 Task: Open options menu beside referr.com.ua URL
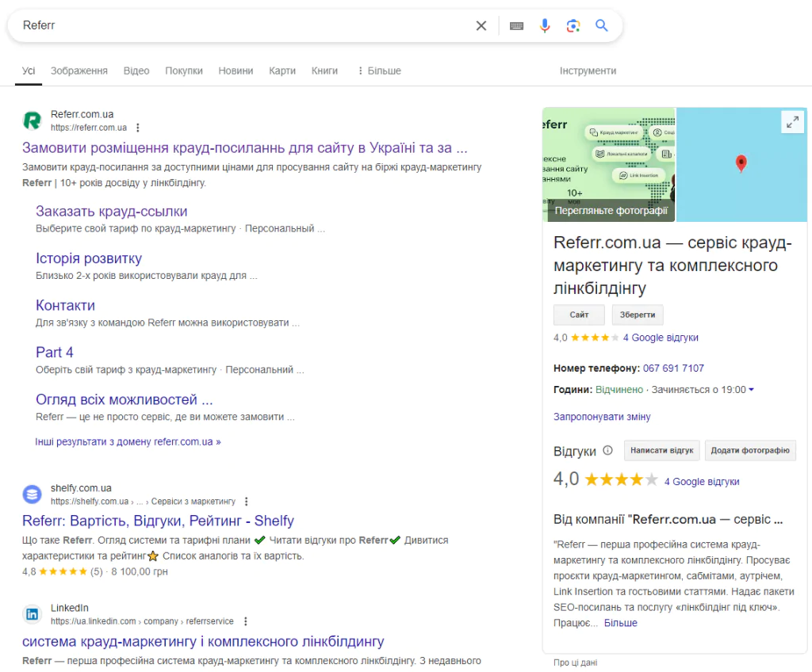point(138,128)
